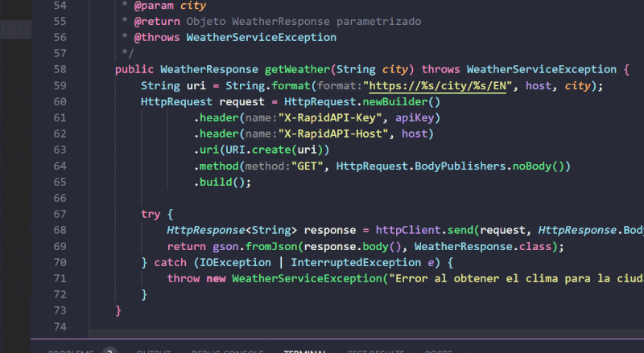Click the "Error al obtener el clima" string
This screenshot has height=353, width=644.
point(515,278)
